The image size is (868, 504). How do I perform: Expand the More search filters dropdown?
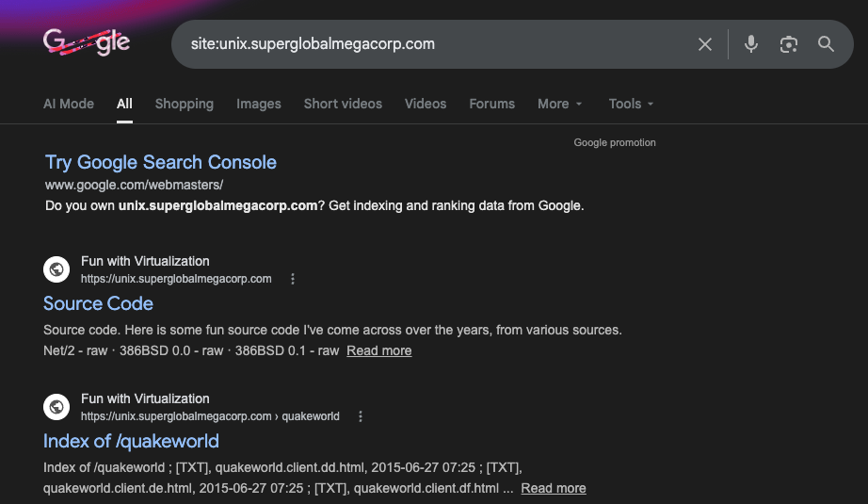tap(559, 104)
